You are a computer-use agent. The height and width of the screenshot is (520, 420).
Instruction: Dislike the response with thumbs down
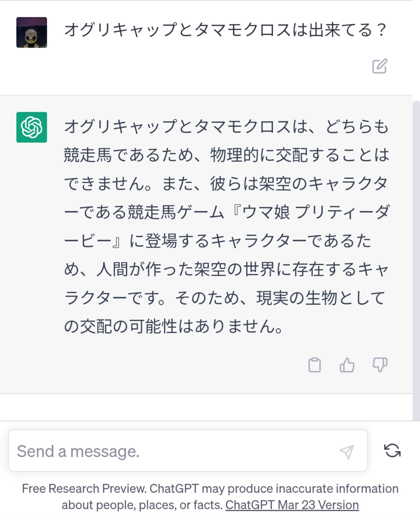click(380, 365)
